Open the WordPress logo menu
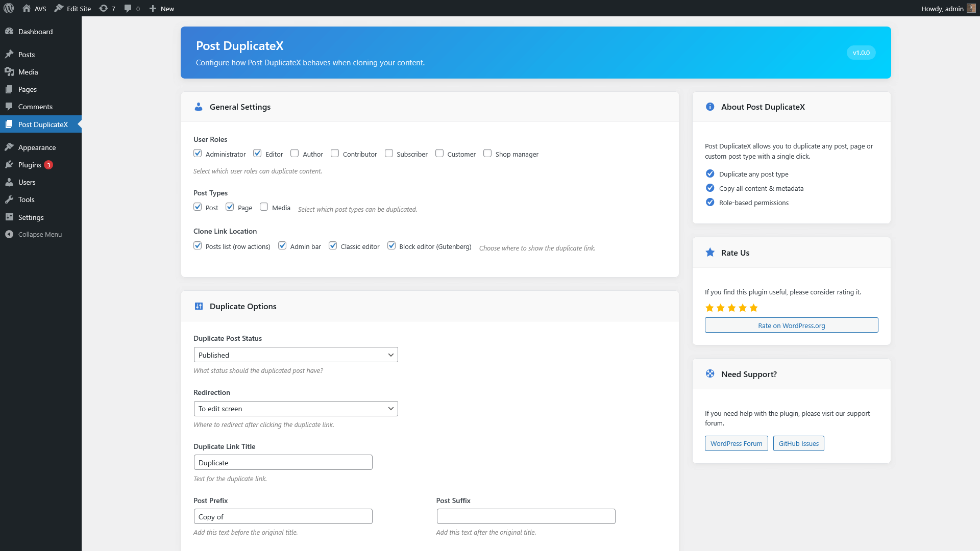The width and height of the screenshot is (980, 551). (x=9, y=9)
